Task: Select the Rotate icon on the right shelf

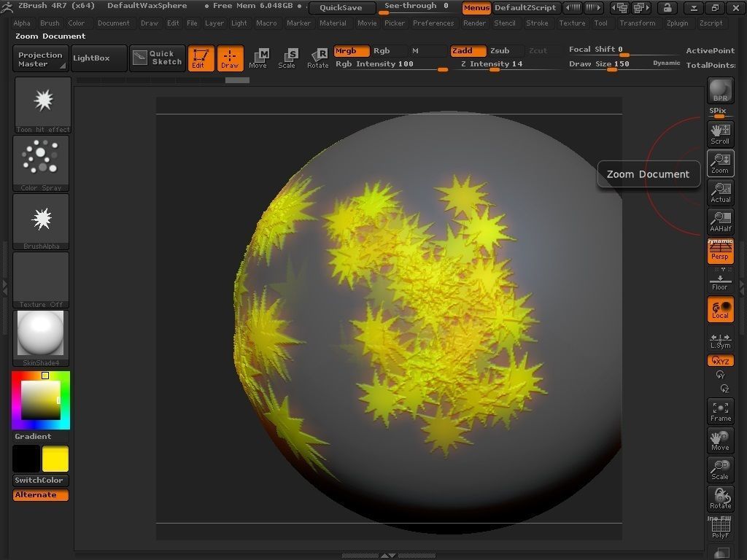Action: coord(720,498)
